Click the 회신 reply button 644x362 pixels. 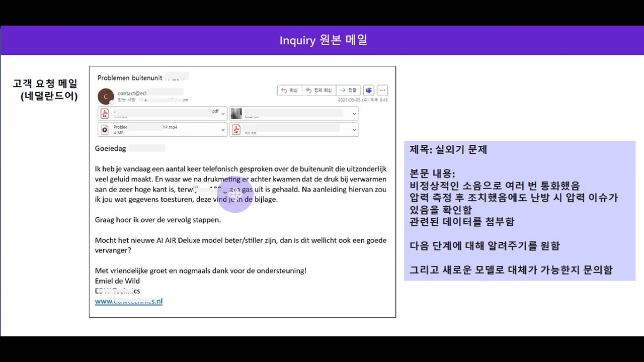pyautogui.click(x=289, y=90)
